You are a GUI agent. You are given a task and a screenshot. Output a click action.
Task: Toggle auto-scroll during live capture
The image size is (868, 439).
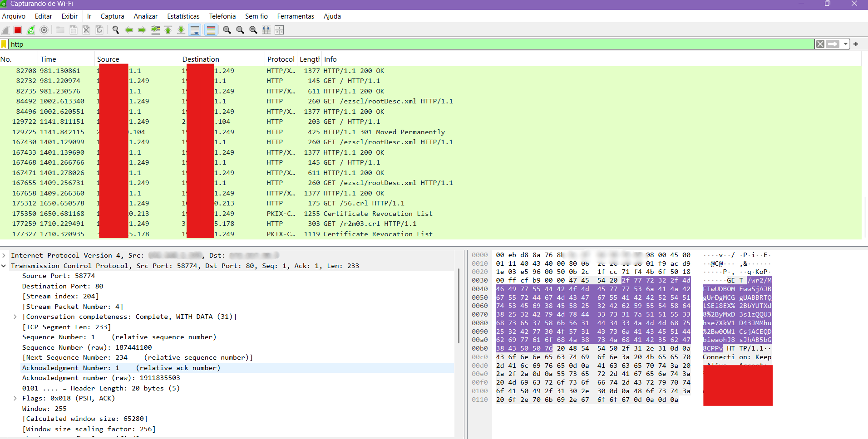point(195,30)
